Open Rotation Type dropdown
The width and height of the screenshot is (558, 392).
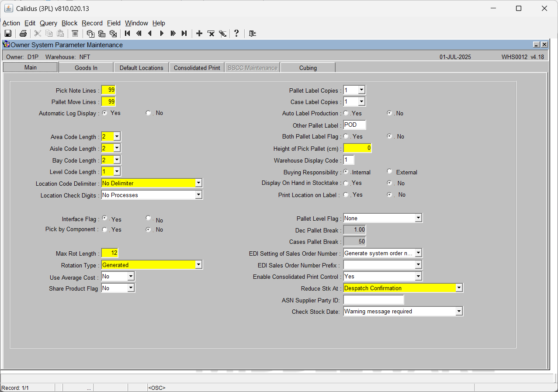click(x=199, y=265)
